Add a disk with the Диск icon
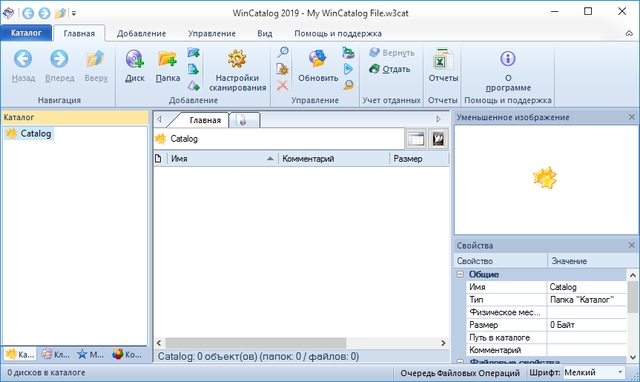 pos(135,59)
